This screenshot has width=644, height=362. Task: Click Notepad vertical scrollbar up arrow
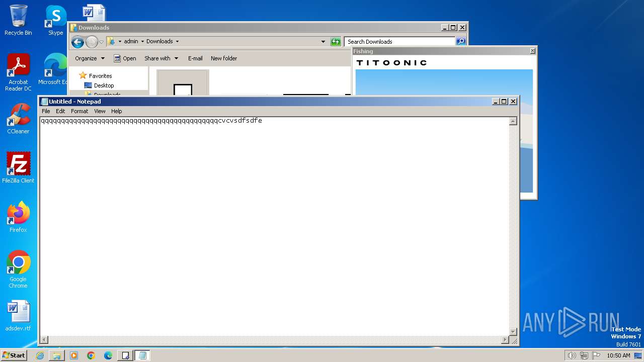[x=513, y=121]
